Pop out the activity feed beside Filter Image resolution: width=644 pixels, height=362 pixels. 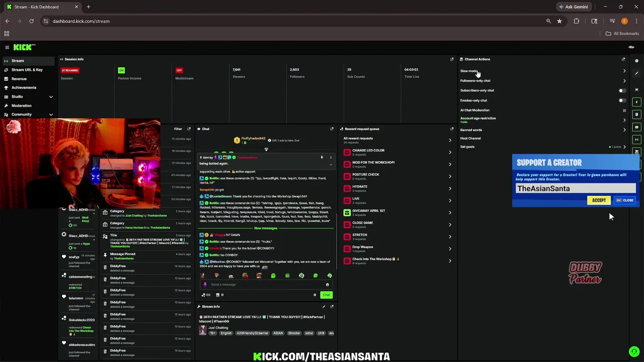click(189, 129)
